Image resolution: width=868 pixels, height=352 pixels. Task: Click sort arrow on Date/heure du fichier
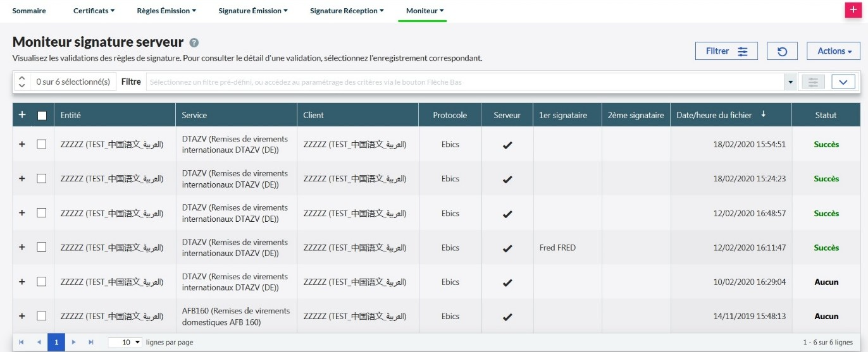tap(764, 114)
